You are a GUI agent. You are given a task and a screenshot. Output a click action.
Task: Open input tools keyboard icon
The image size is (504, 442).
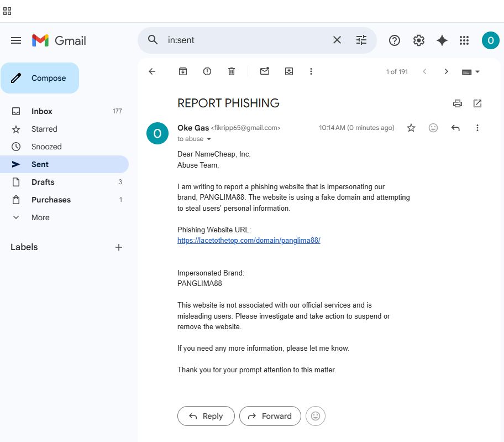[467, 72]
